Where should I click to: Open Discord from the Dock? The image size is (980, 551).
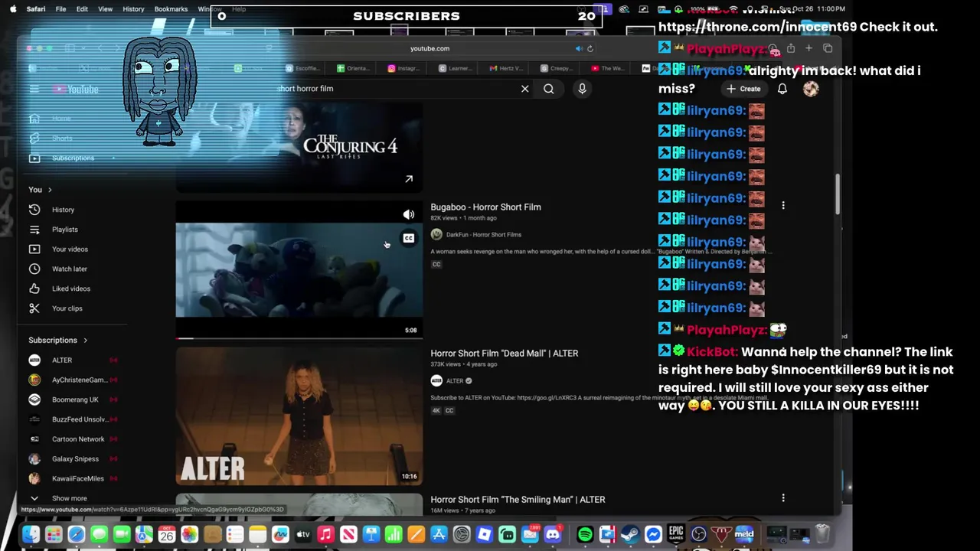coord(553,534)
